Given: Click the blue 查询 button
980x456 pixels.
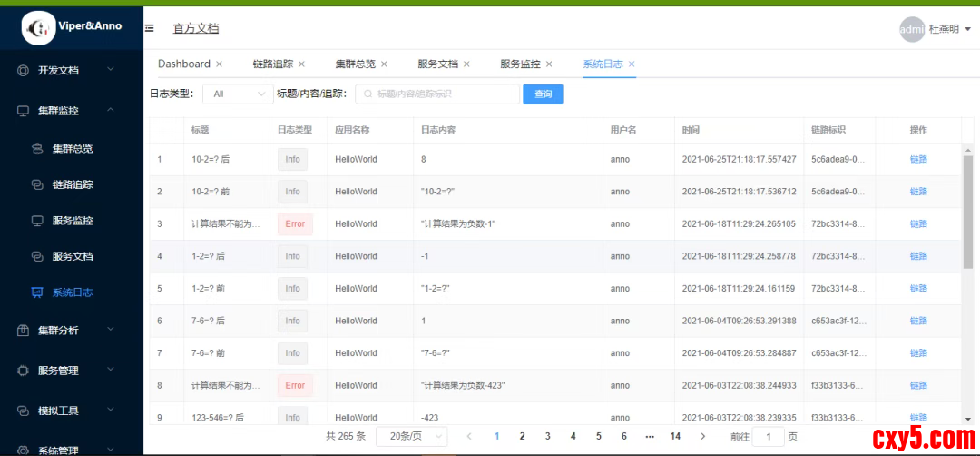Looking at the screenshot, I should [543, 94].
